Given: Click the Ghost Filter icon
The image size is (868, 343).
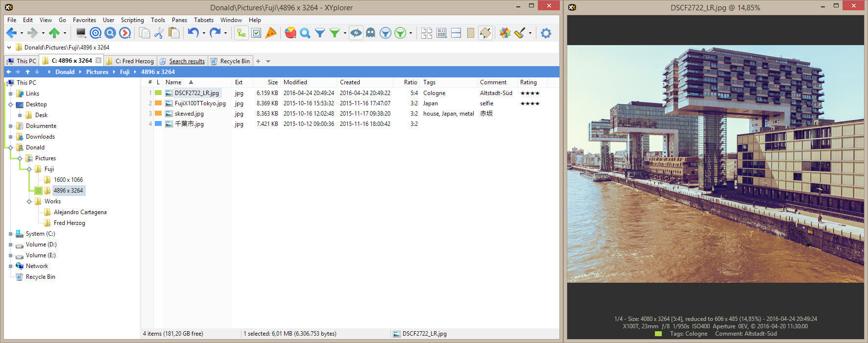Looking at the screenshot, I should click(x=371, y=33).
